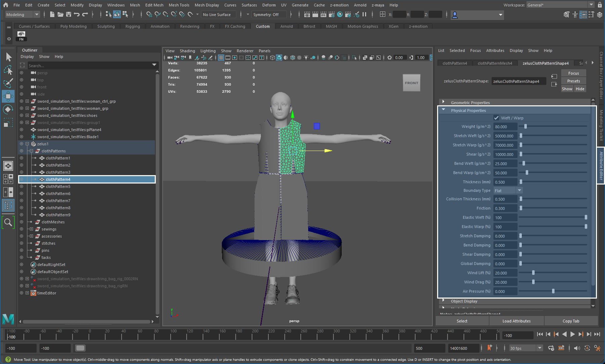Toggle loop playback mode icon

pos(551,348)
